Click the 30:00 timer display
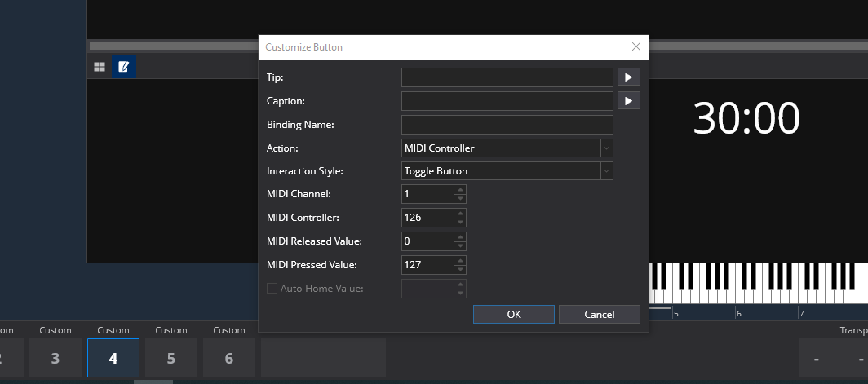 (746, 119)
